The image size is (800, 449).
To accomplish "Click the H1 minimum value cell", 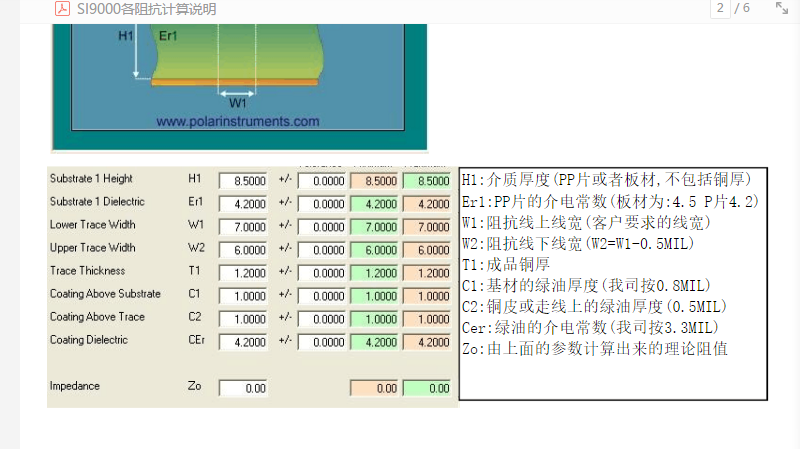I will 374,181.
